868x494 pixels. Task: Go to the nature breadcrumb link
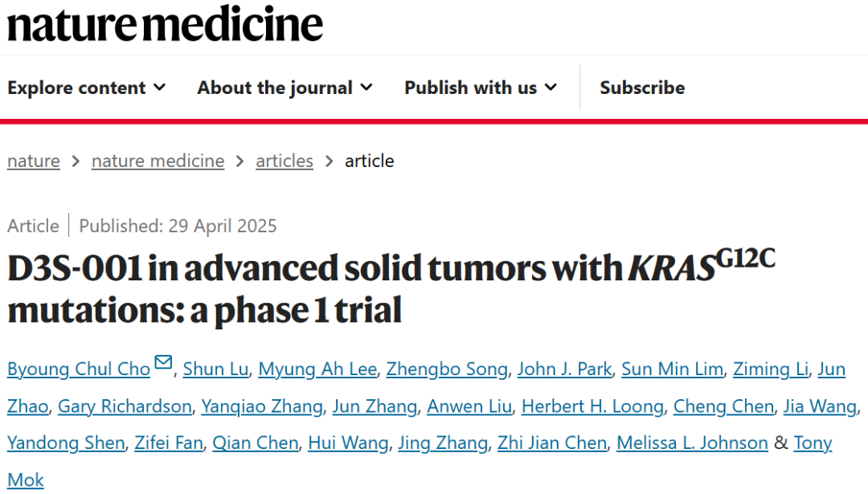tap(34, 161)
